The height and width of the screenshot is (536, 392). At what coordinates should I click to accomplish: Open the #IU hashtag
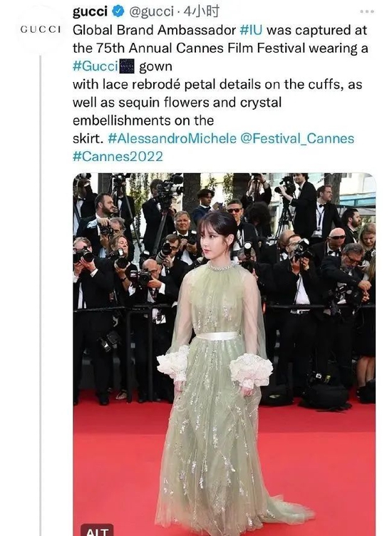point(251,30)
